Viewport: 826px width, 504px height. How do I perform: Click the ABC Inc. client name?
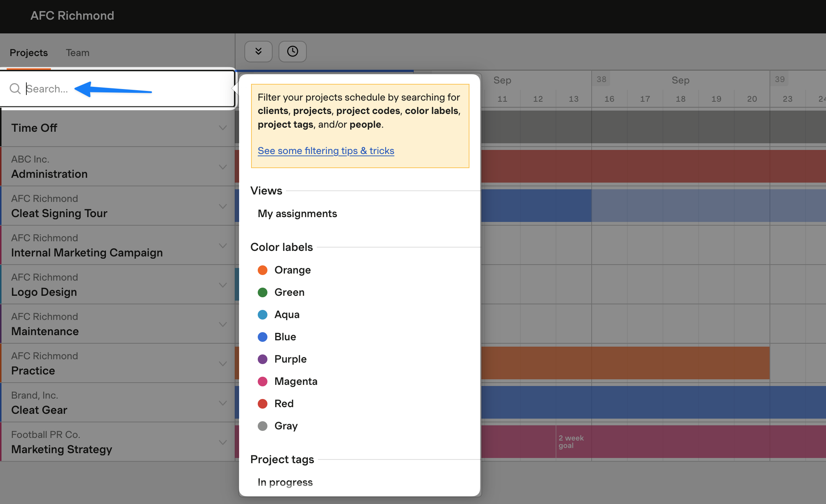(30, 159)
